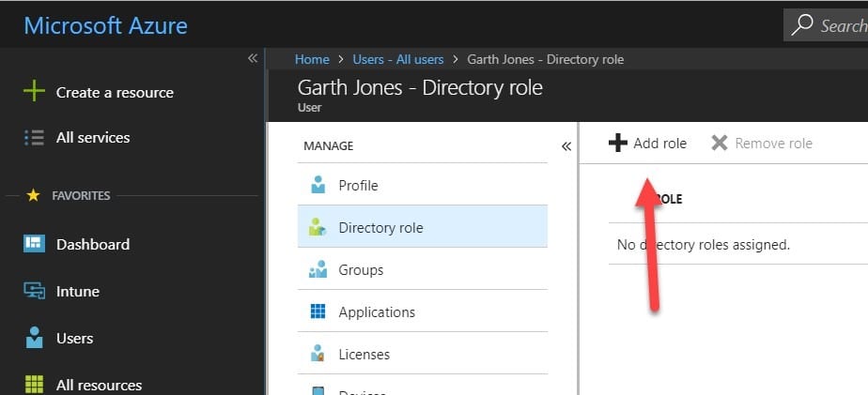Click the Licenses icon
This screenshot has width=868, height=395.
point(318,354)
